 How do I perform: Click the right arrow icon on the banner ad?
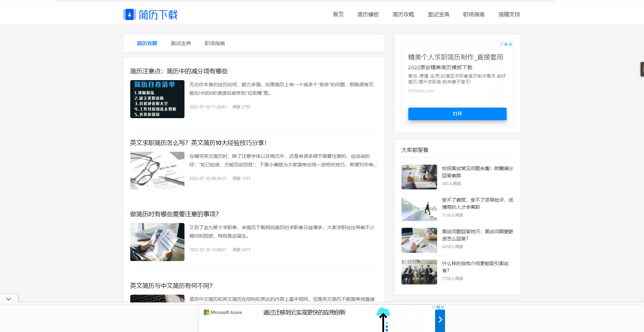pyautogui.click(x=440, y=319)
